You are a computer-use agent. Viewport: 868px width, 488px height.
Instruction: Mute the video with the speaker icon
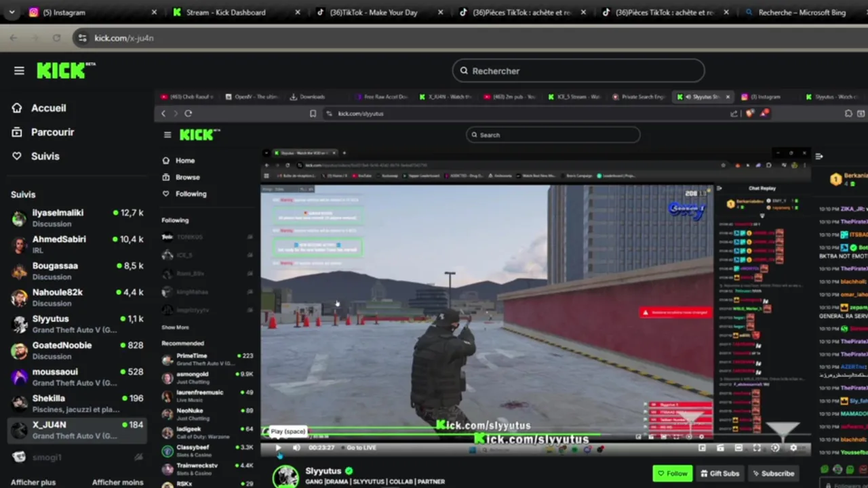pos(296,447)
